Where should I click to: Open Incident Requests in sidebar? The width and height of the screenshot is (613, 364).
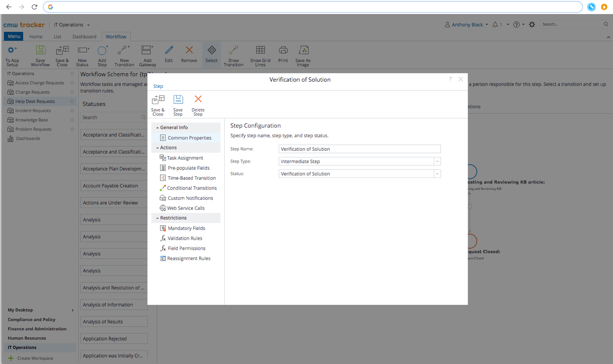tap(33, 111)
